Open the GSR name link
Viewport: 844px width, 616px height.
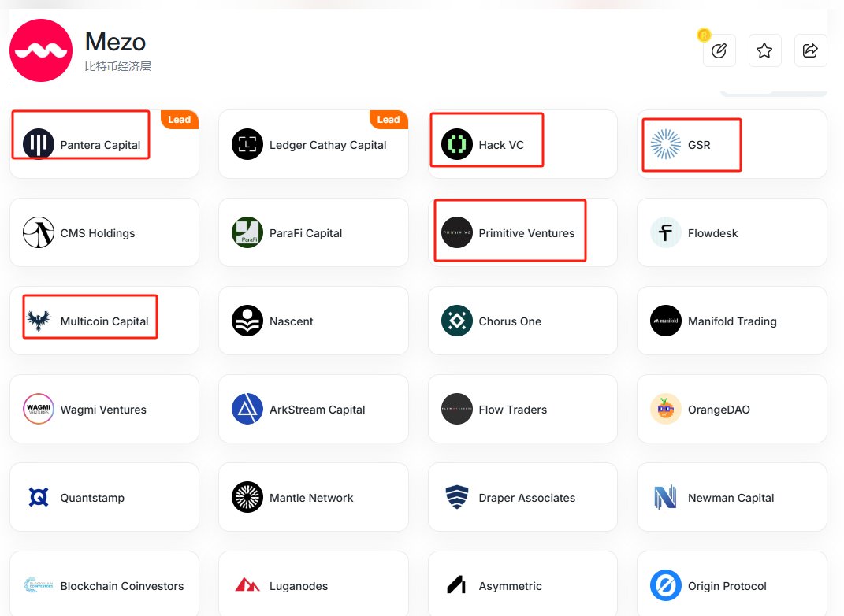click(699, 145)
